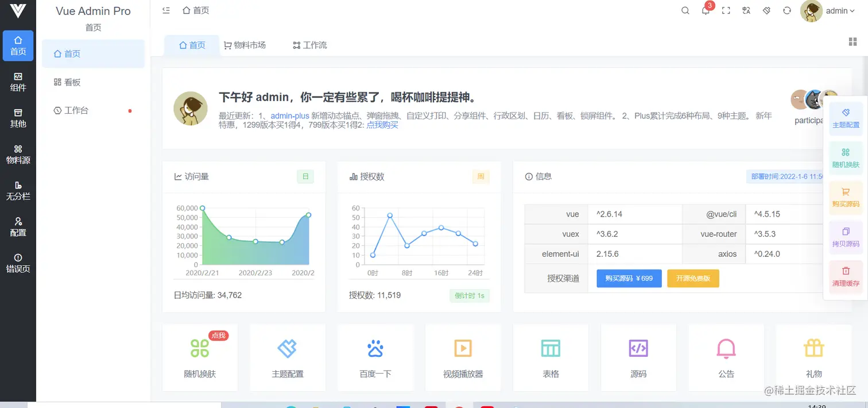
Task: Click the ^4.5.15 @vue/cli version cell
Action: click(x=785, y=214)
